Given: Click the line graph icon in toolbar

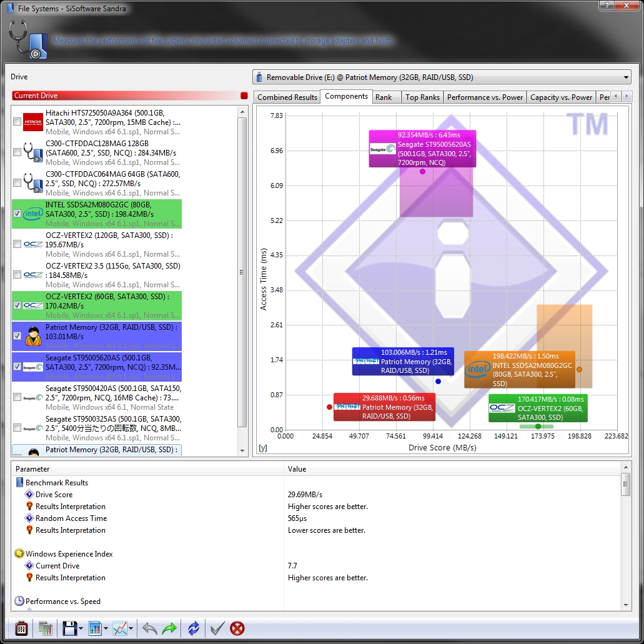Looking at the screenshot, I should pyautogui.click(x=120, y=628).
